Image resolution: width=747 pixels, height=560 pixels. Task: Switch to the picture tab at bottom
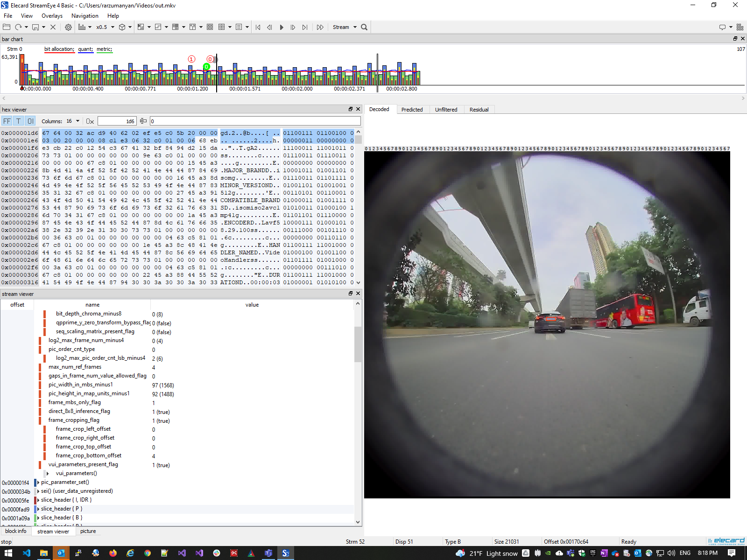(88, 531)
